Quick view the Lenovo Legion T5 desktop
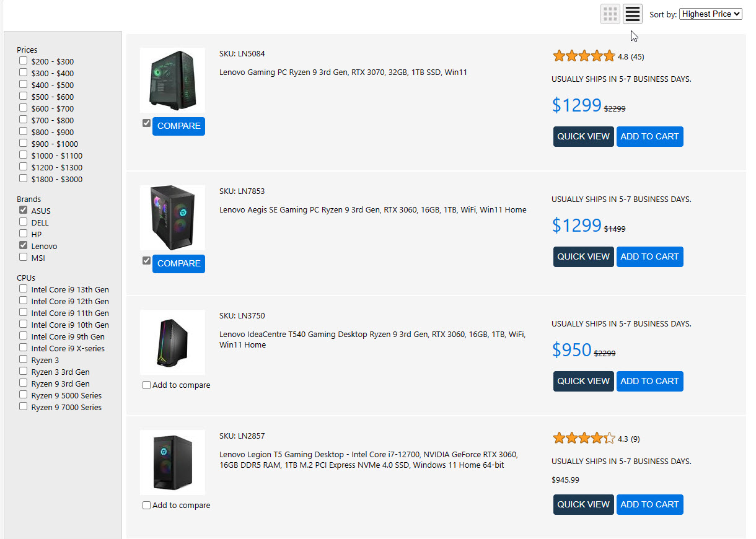The width and height of the screenshot is (756, 539). click(x=583, y=504)
